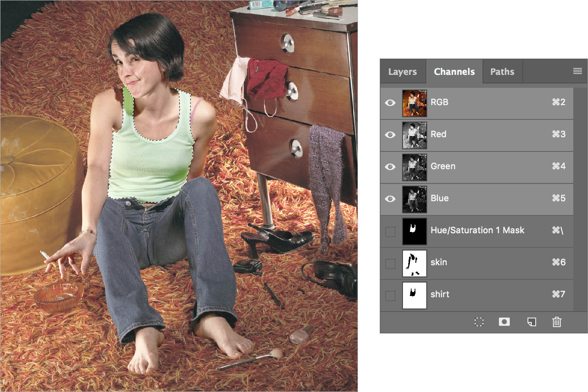This screenshot has height=392, width=588.
Task: Hide the Red channel visibility
Action: tap(390, 135)
